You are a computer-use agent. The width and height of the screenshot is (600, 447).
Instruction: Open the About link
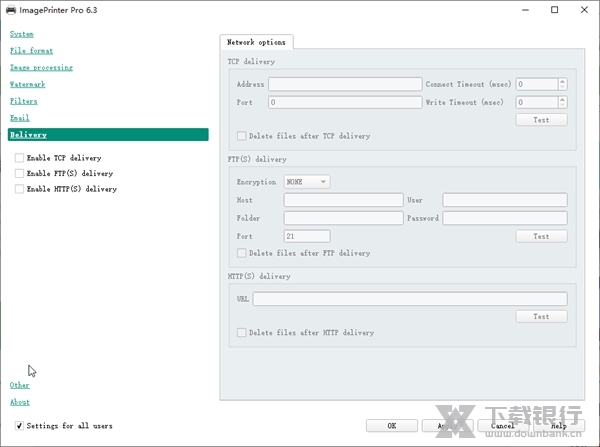pyautogui.click(x=20, y=402)
